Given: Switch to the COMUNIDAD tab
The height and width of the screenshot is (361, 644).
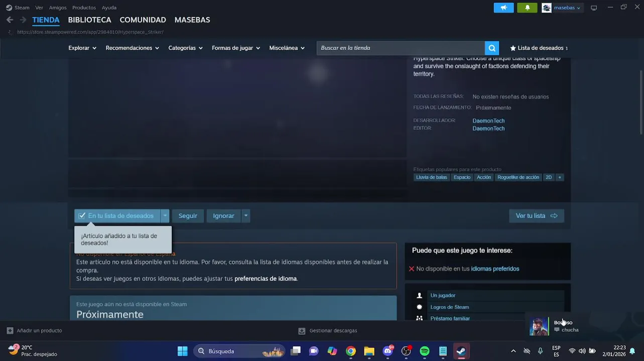Looking at the screenshot, I should point(143,20).
